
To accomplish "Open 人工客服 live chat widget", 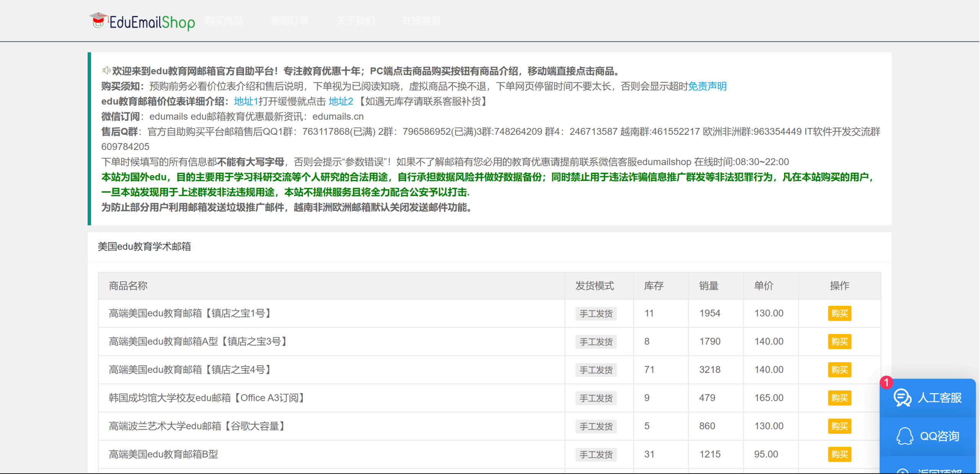I will point(928,398).
